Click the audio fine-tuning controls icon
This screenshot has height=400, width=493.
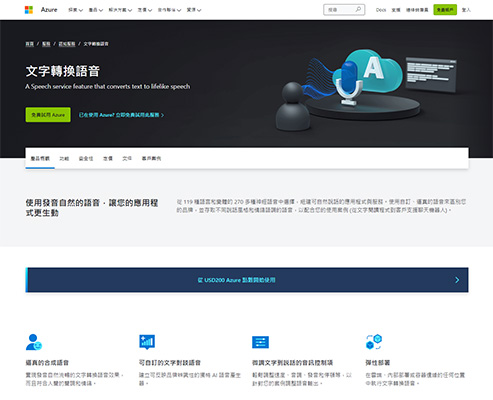click(260, 342)
